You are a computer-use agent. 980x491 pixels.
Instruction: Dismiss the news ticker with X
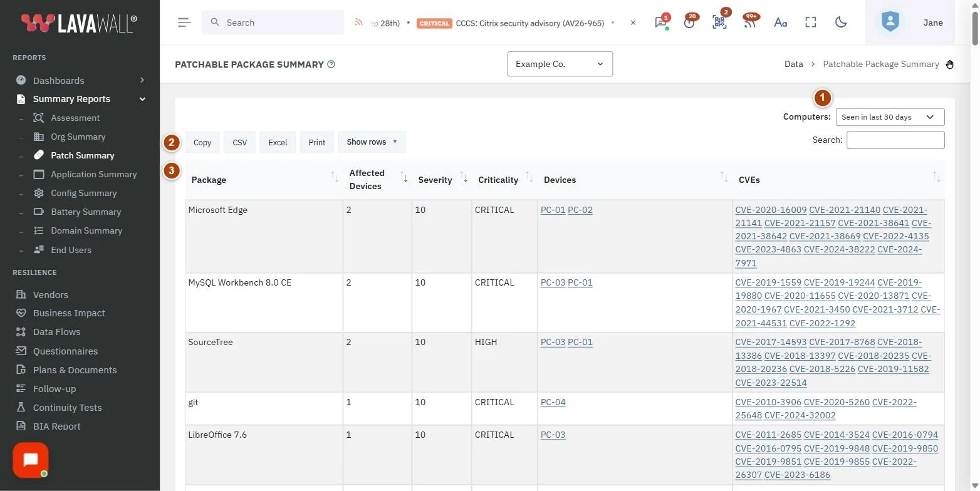[633, 23]
